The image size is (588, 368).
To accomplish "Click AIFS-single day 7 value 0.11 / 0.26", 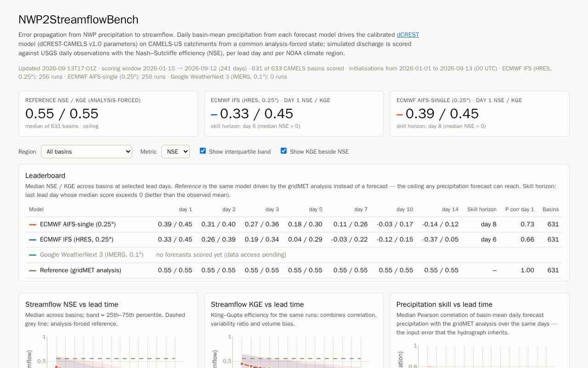I will (x=351, y=224).
